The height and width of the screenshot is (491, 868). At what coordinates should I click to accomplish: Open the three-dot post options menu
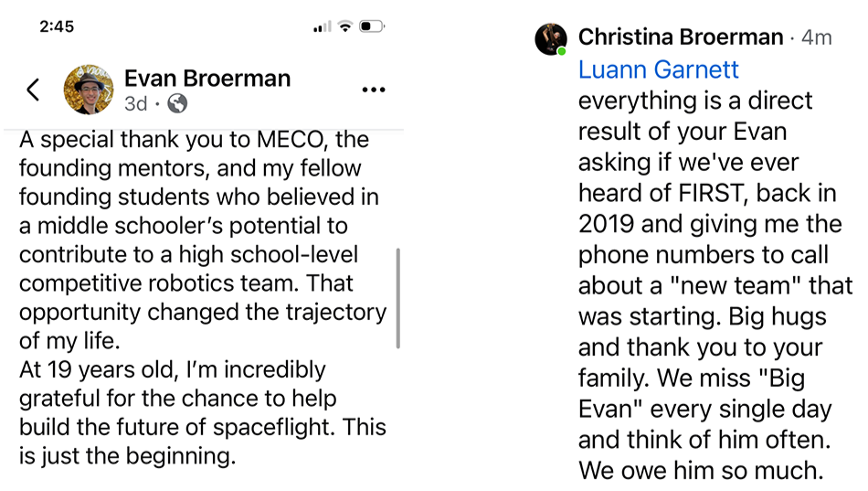click(x=374, y=90)
